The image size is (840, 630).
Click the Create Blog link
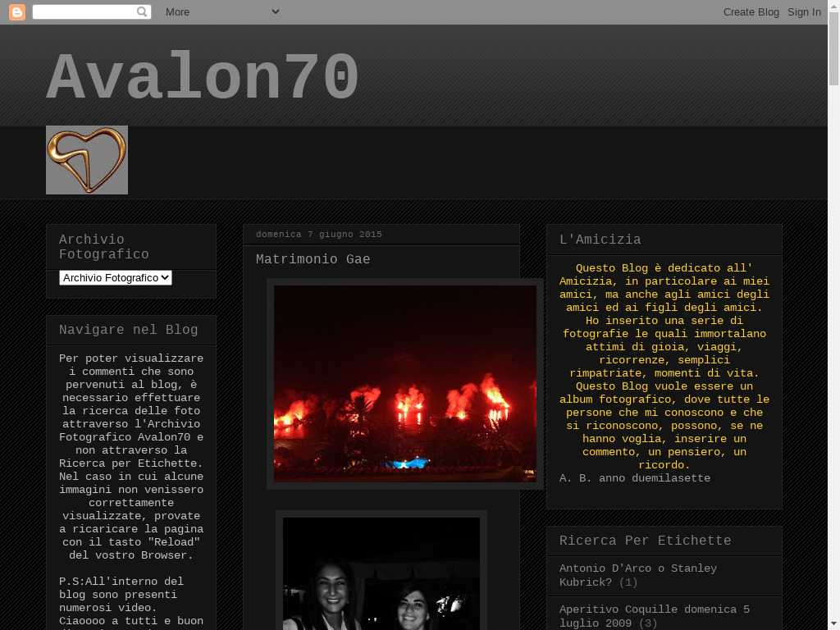coord(751,11)
